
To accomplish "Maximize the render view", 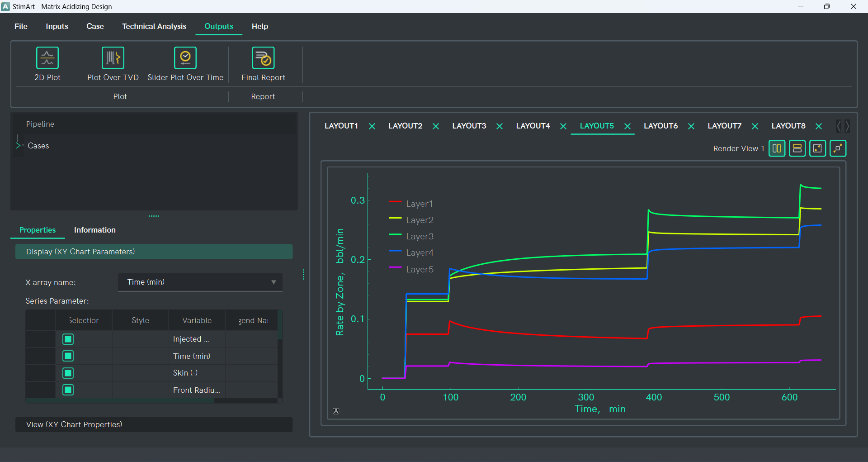I will pos(817,148).
